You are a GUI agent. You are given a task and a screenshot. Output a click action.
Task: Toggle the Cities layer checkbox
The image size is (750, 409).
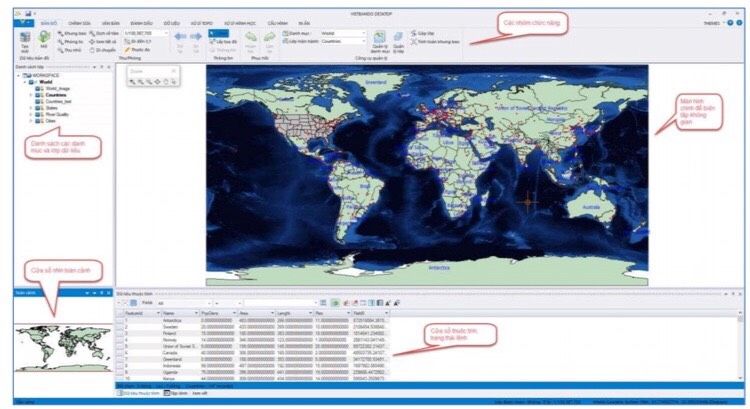38,122
